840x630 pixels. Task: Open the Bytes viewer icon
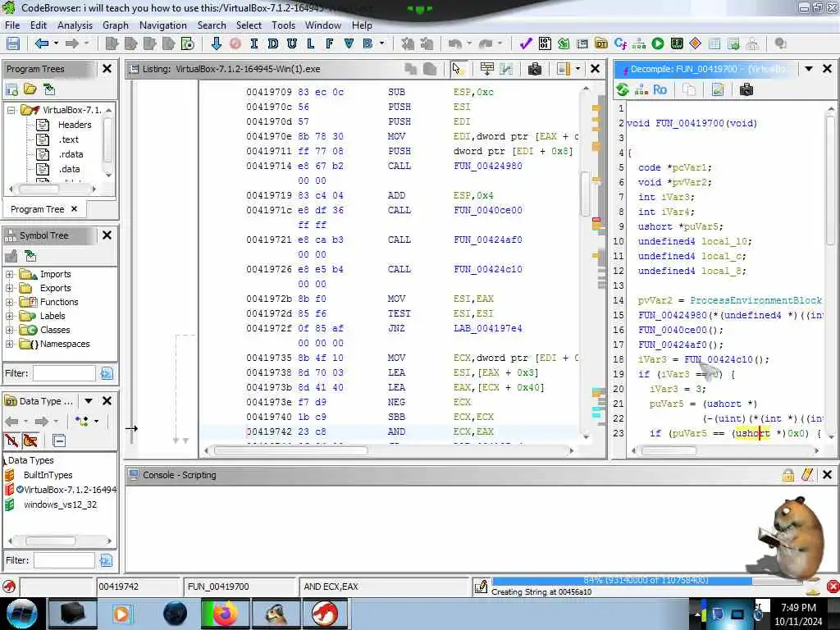coord(545,44)
